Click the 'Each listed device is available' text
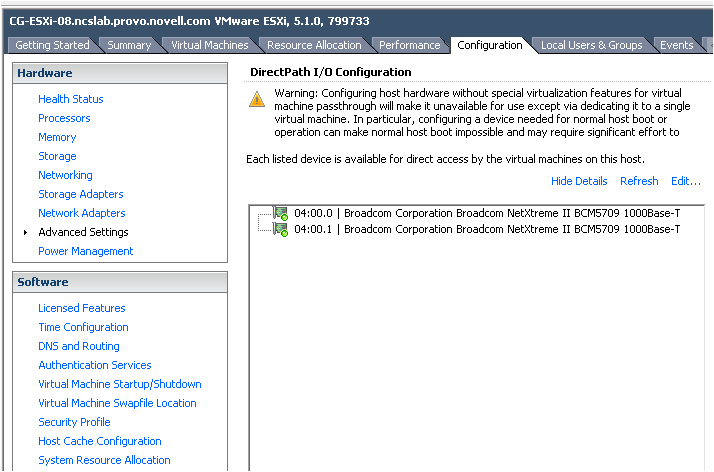The height and width of the screenshot is (472, 714). coord(445,159)
